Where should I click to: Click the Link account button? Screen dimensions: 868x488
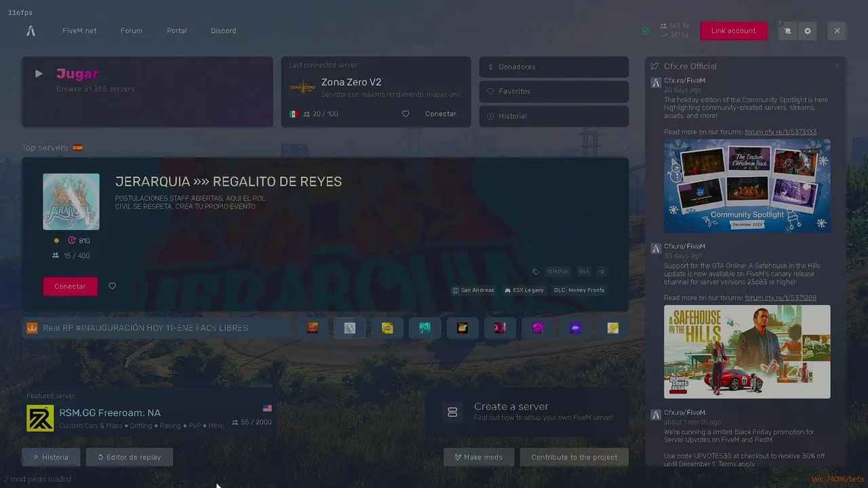point(734,30)
